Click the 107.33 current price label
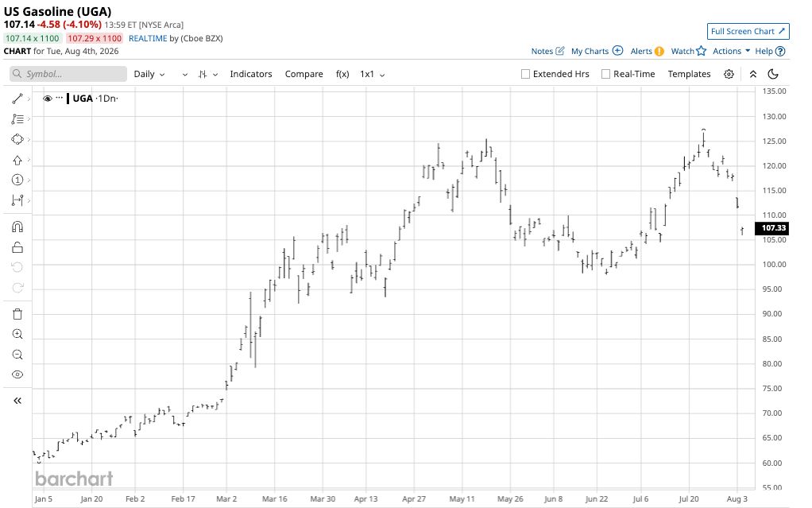Viewport: 812px width, 508px height. [x=771, y=228]
